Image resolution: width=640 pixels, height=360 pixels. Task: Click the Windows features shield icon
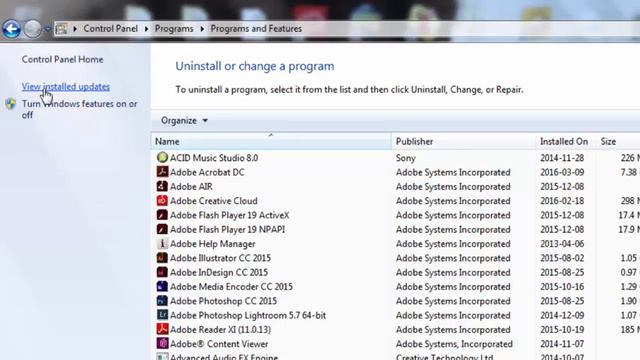[11, 104]
